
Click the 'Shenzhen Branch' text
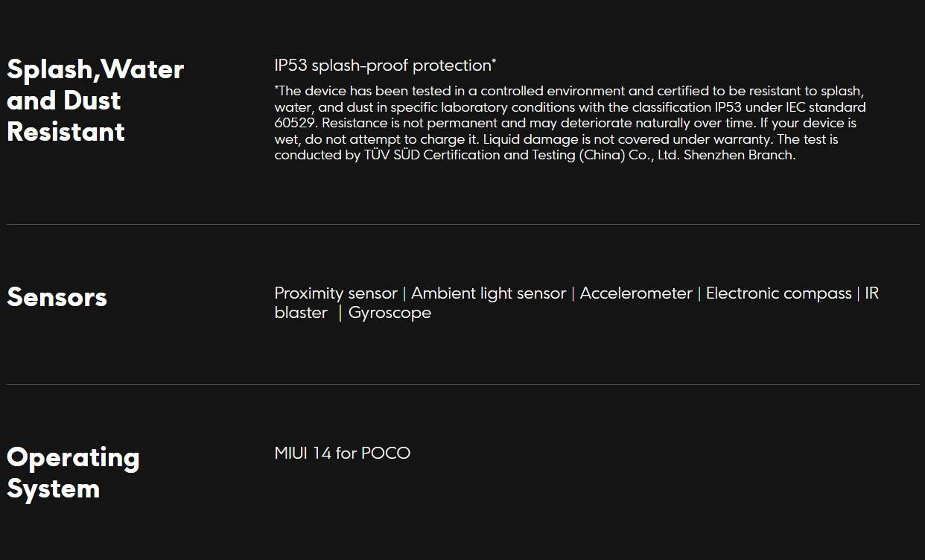pyautogui.click(x=740, y=155)
